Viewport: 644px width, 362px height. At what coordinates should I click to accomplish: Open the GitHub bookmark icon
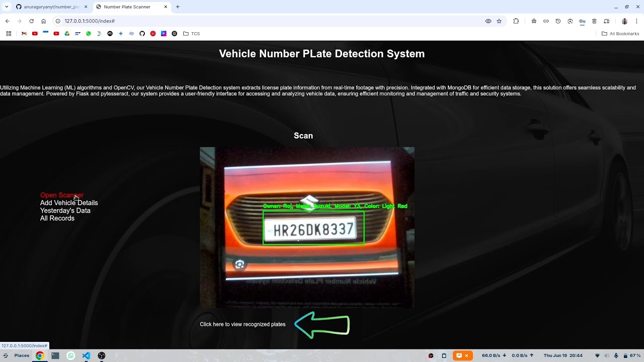pos(142,34)
